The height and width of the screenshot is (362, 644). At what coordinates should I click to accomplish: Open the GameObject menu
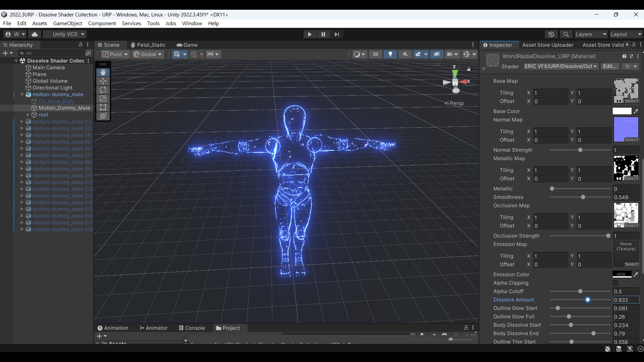(x=67, y=23)
